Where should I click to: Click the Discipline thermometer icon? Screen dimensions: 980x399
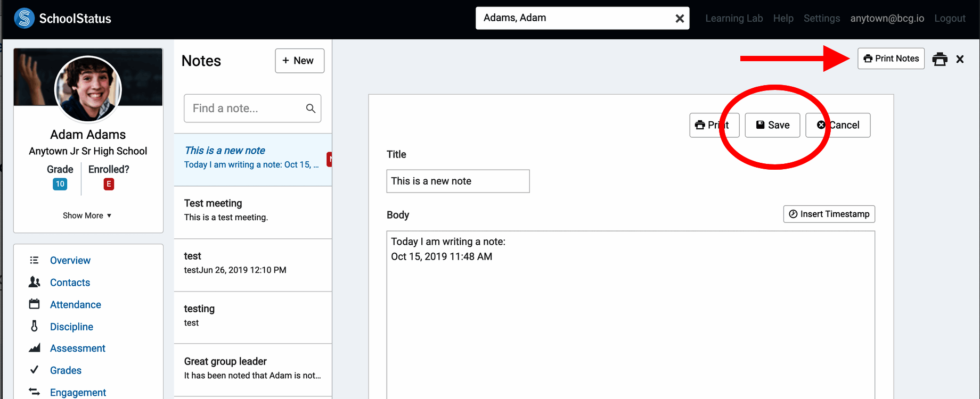pos(34,326)
